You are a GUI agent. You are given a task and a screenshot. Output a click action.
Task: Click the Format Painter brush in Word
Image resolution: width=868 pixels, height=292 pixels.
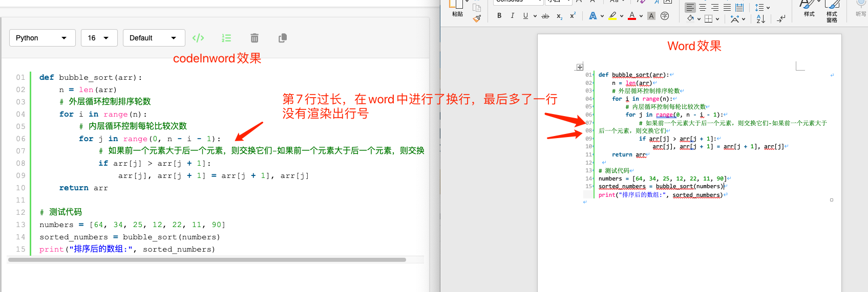(477, 18)
